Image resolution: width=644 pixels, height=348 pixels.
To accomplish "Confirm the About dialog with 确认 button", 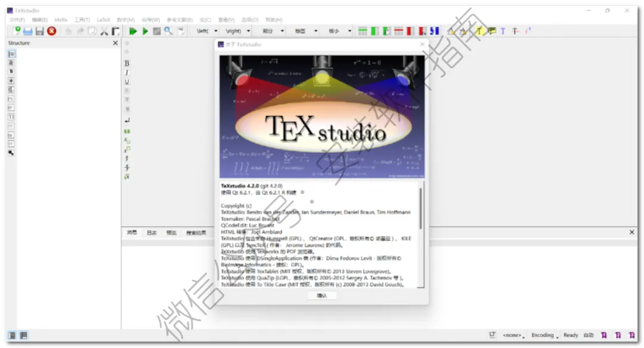I will (322, 295).
